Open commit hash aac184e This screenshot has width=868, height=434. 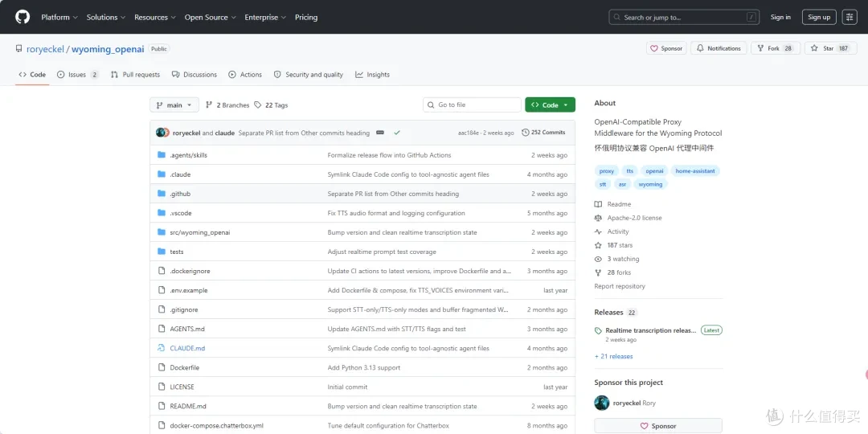469,133
